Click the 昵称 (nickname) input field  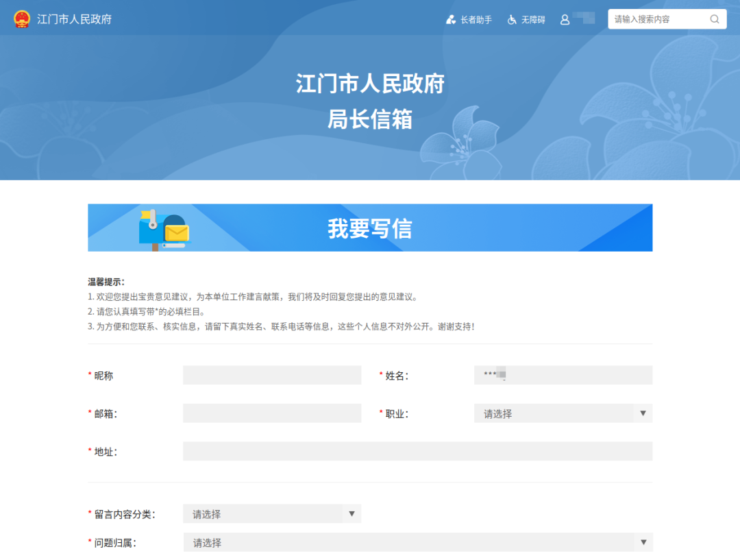[271, 375]
